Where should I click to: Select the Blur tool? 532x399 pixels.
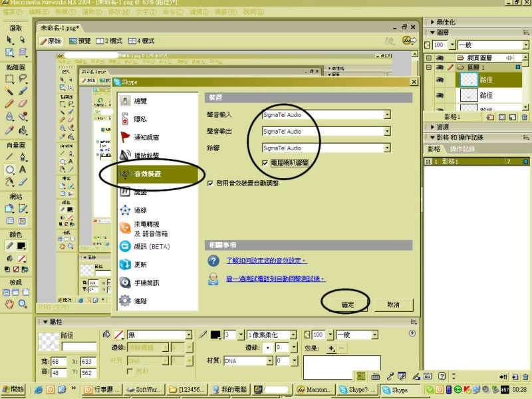coord(9,116)
